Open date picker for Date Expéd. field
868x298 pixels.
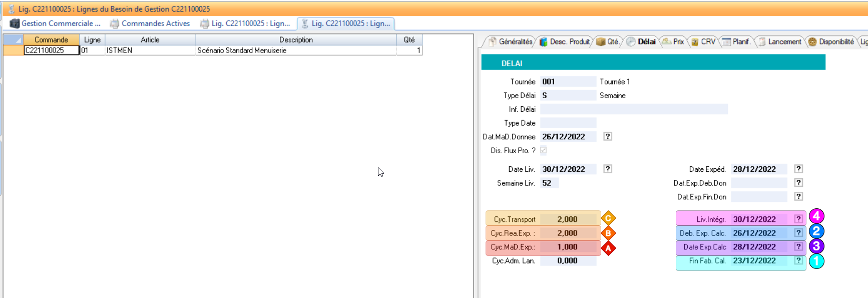798,169
